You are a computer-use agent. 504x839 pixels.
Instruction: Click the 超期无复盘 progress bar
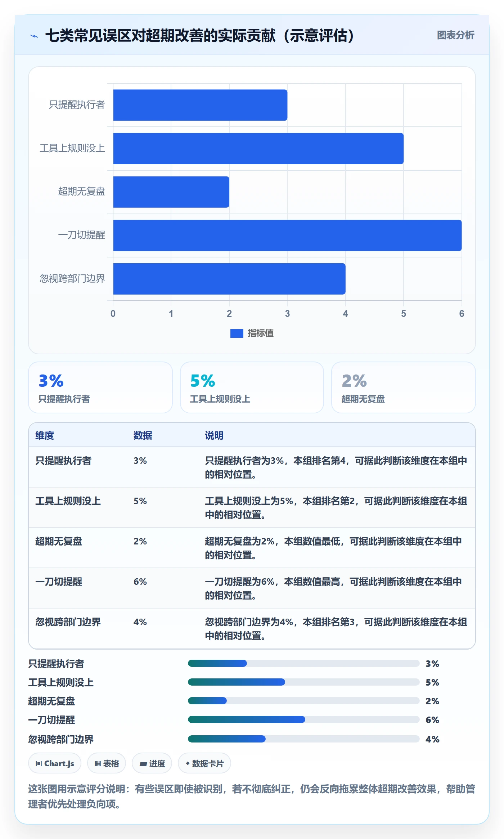[303, 701]
